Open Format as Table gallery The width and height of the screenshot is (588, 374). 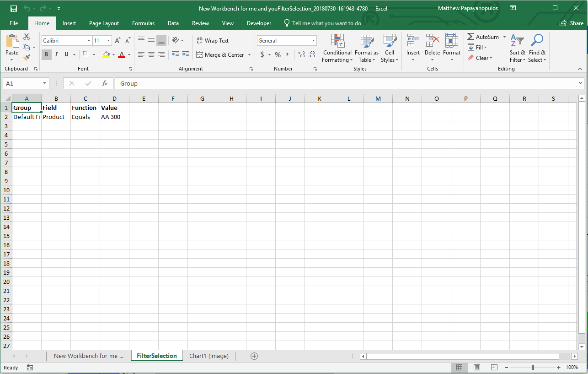tap(367, 49)
